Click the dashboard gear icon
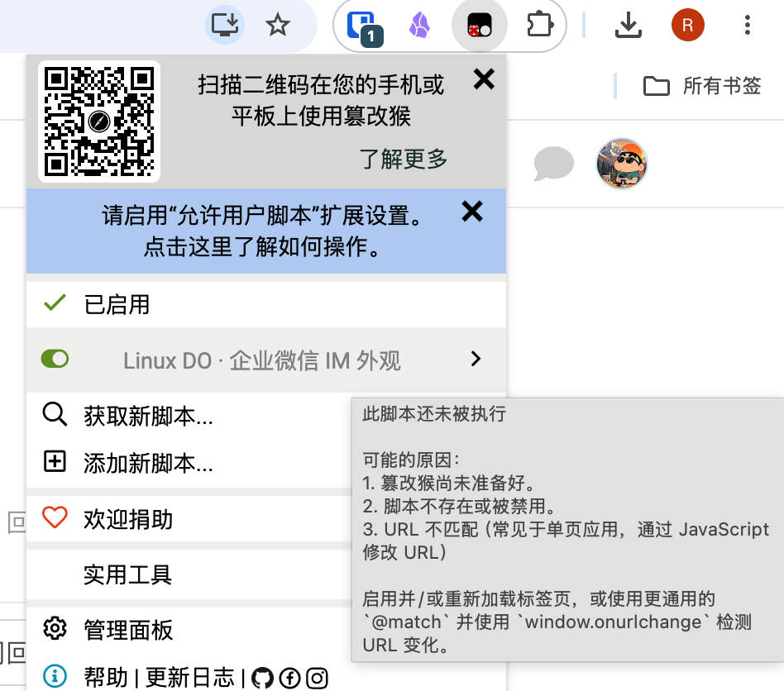This screenshot has height=691, width=784. [x=55, y=628]
